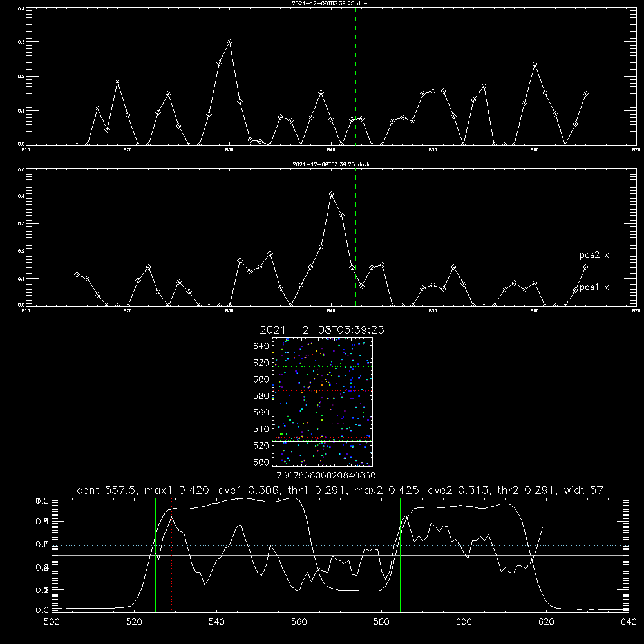Click the colored-pixel detector image panel
The image size is (644, 644).
(x=322, y=402)
